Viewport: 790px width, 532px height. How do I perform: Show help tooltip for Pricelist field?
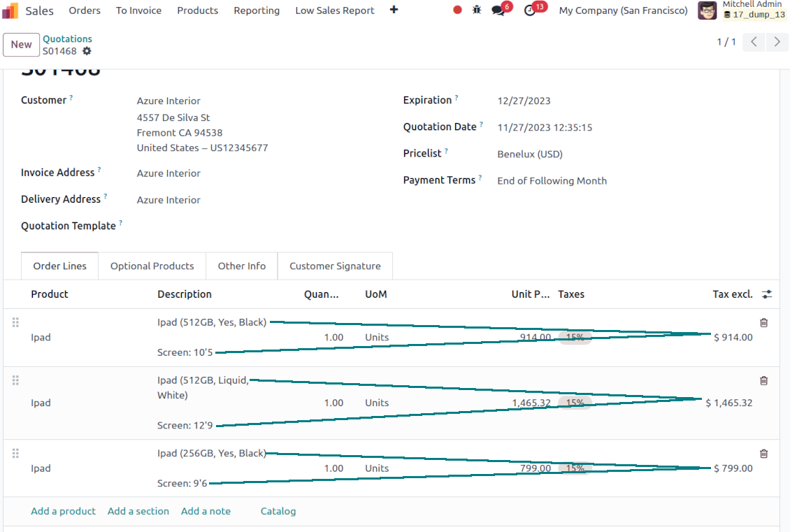[446, 150]
